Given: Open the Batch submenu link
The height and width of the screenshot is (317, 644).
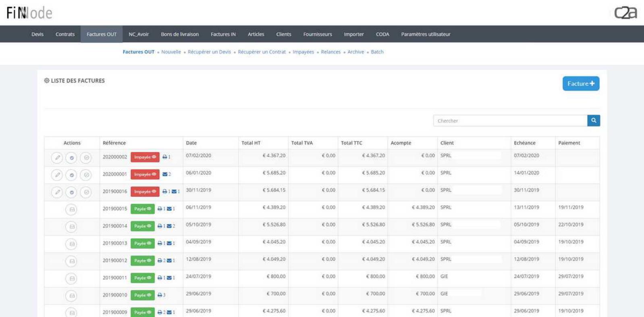Looking at the screenshot, I should 377,52.
